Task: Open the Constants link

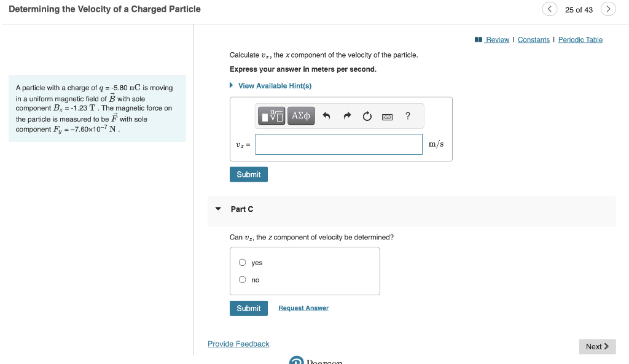Action: coord(533,39)
